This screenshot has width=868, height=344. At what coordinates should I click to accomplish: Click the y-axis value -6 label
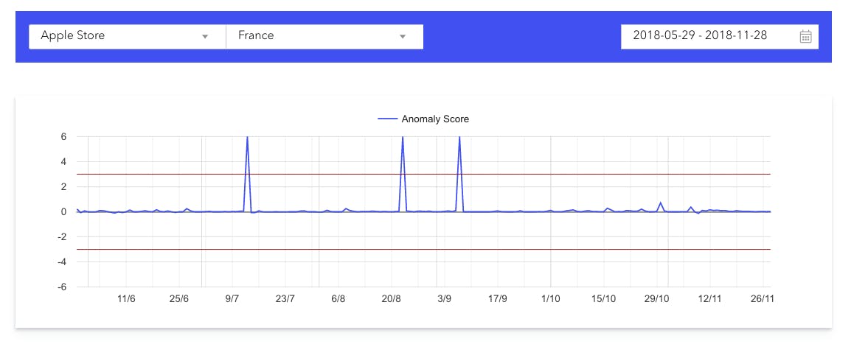(63, 287)
